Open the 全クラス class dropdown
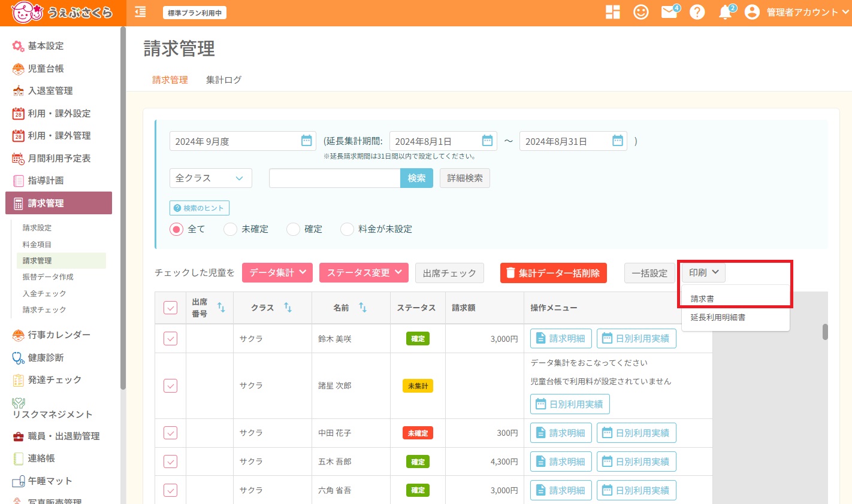The width and height of the screenshot is (852, 504). [211, 178]
